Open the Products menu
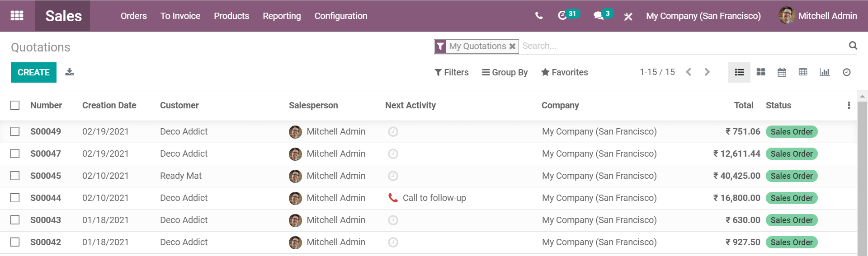This screenshot has height=256, width=868. (231, 16)
